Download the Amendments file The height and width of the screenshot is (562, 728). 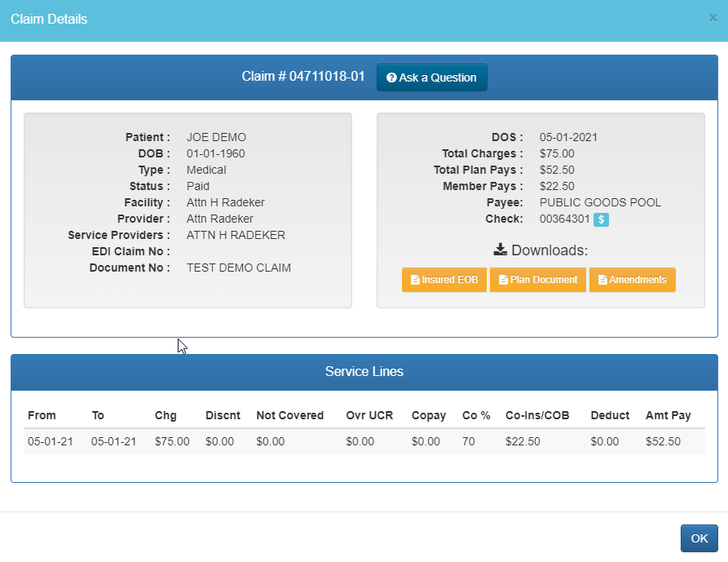[633, 280]
